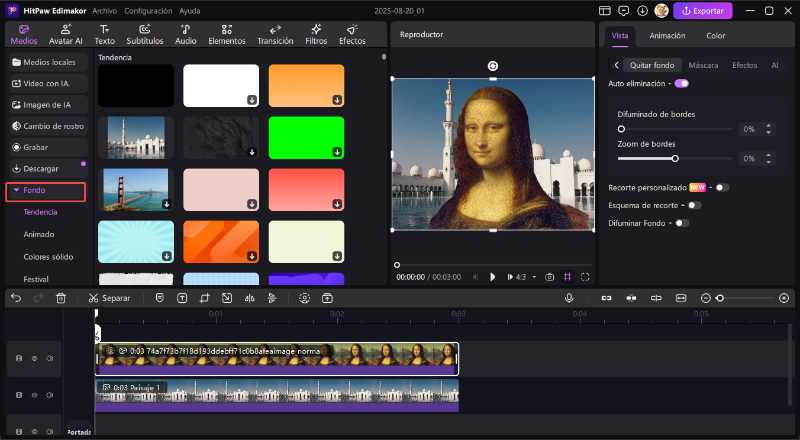Image resolution: width=800 pixels, height=440 pixels.
Task: Select the Colores sólido subcategory
Action: click(x=48, y=257)
